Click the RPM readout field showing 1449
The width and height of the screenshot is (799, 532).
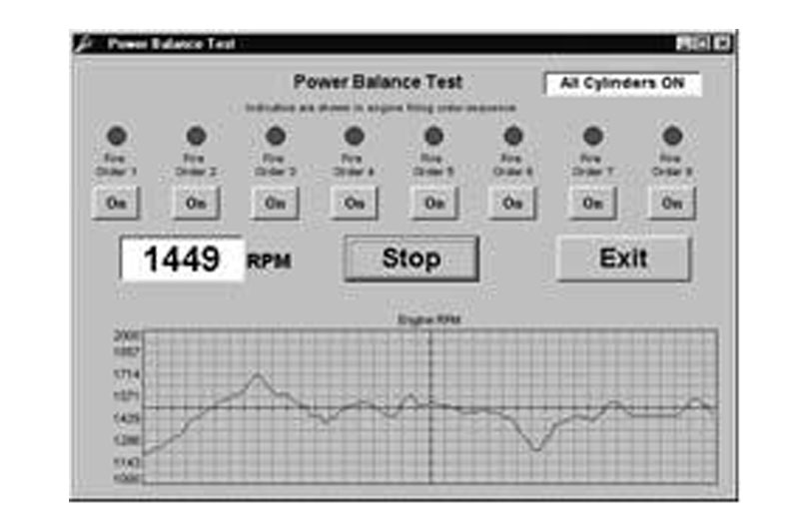click(181, 260)
